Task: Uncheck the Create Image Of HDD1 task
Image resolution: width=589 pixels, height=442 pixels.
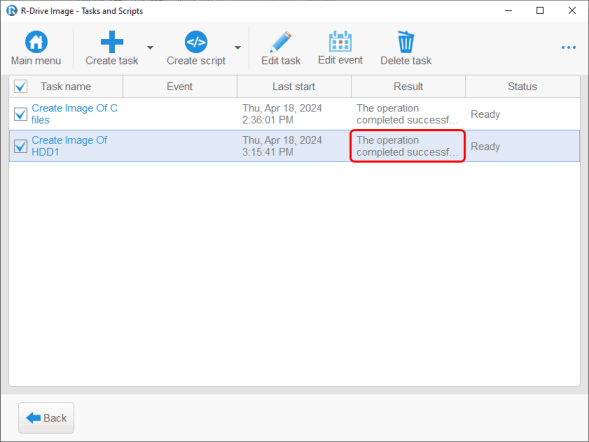Action: click(x=21, y=146)
